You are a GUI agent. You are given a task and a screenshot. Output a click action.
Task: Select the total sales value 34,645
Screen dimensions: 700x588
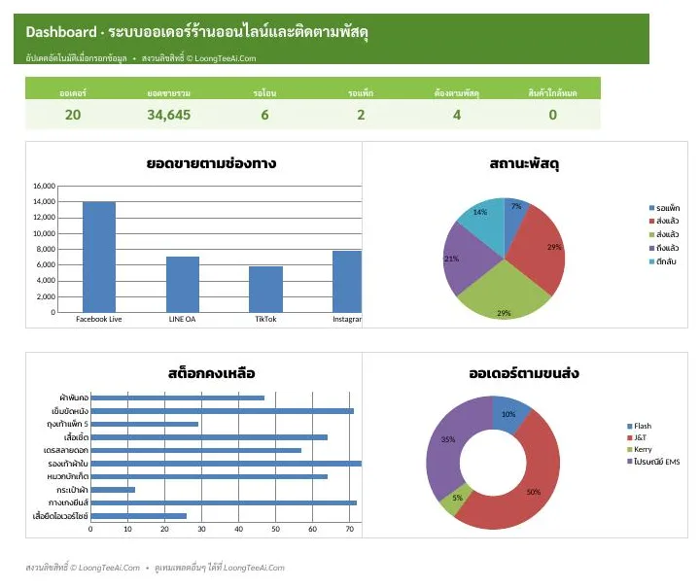coord(169,115)
